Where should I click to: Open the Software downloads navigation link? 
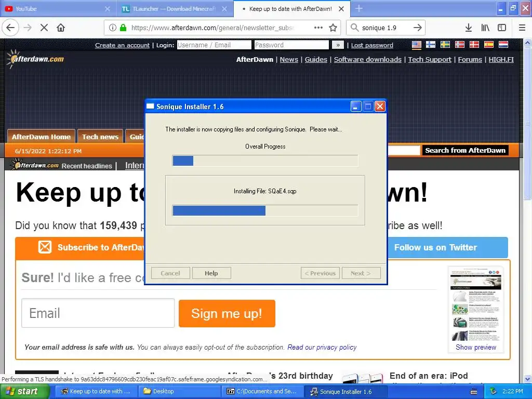[368, 59]
